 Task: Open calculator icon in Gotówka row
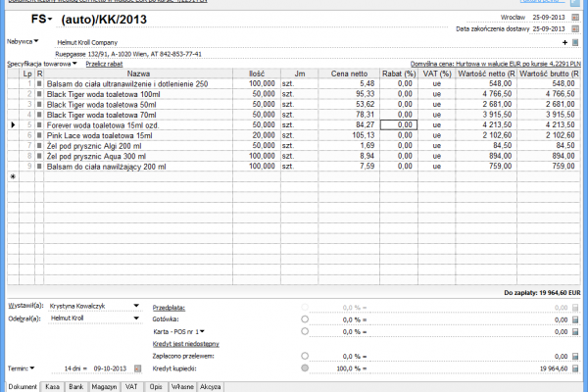coord(575,318)
